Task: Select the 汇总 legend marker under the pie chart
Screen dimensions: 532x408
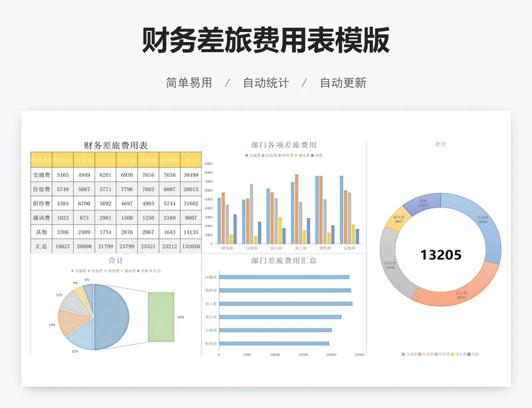Action: tap(152, 272)
